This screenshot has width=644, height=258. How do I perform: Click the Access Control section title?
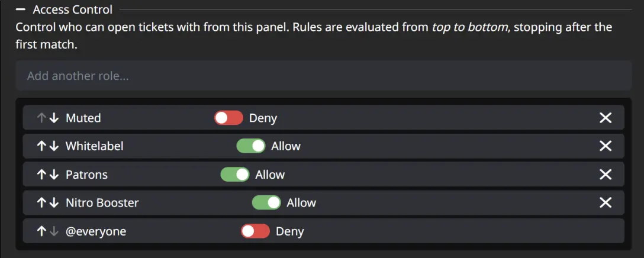click(72, 9)
